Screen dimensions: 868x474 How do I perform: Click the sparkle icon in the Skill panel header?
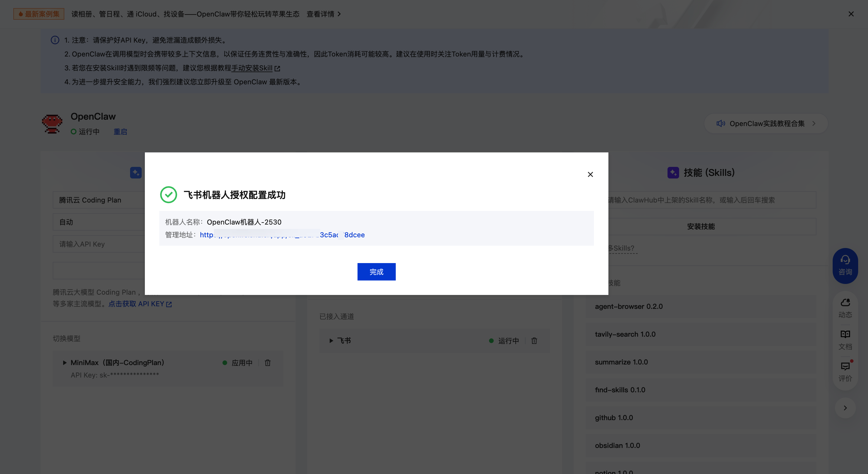[136, 172]
